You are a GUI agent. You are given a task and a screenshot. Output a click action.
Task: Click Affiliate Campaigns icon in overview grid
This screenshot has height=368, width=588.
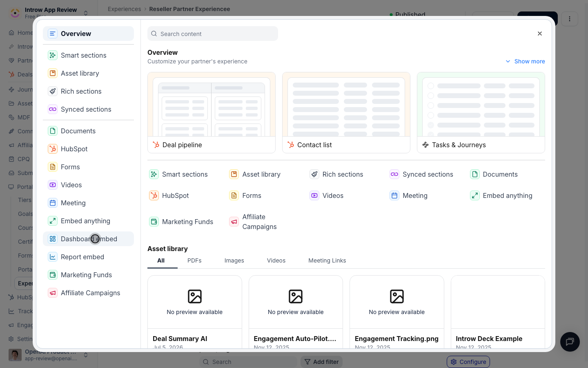tap(234, 222)
